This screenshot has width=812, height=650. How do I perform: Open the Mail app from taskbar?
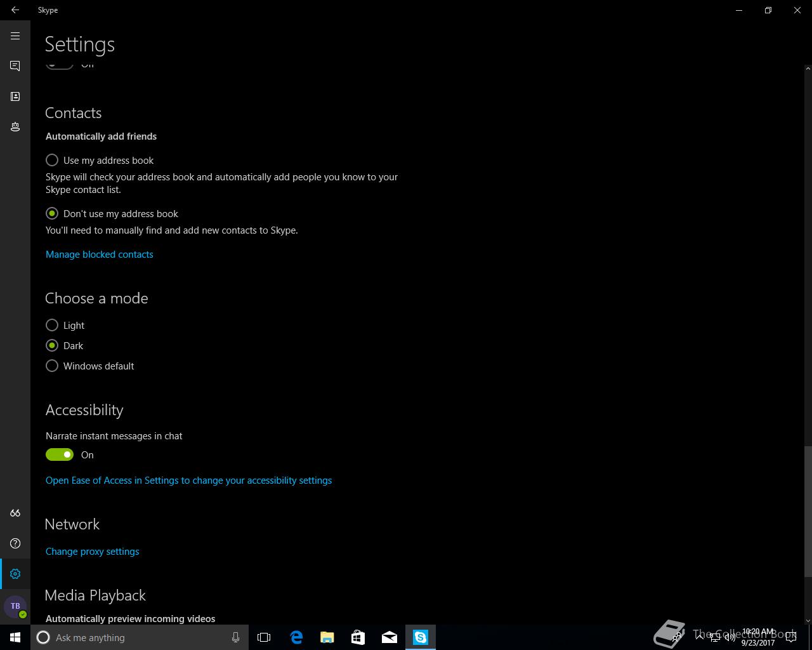click(390, 637)
